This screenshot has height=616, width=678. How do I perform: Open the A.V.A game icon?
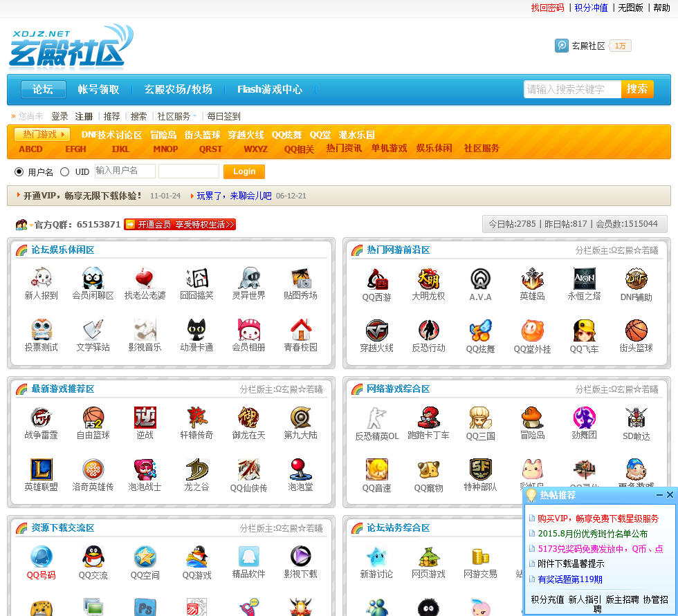tap(480, 279)
